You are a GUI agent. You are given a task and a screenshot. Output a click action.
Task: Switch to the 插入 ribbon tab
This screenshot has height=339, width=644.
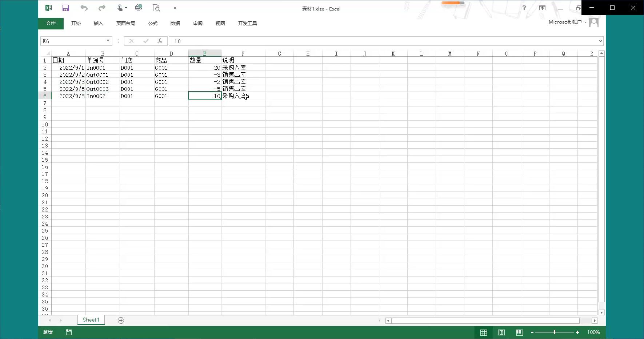99,23
